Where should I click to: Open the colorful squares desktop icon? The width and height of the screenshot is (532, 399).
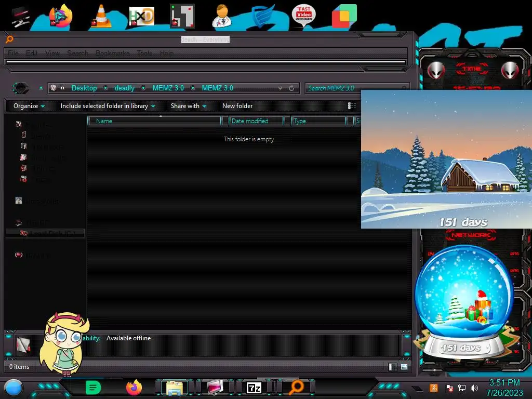[344, 16]
